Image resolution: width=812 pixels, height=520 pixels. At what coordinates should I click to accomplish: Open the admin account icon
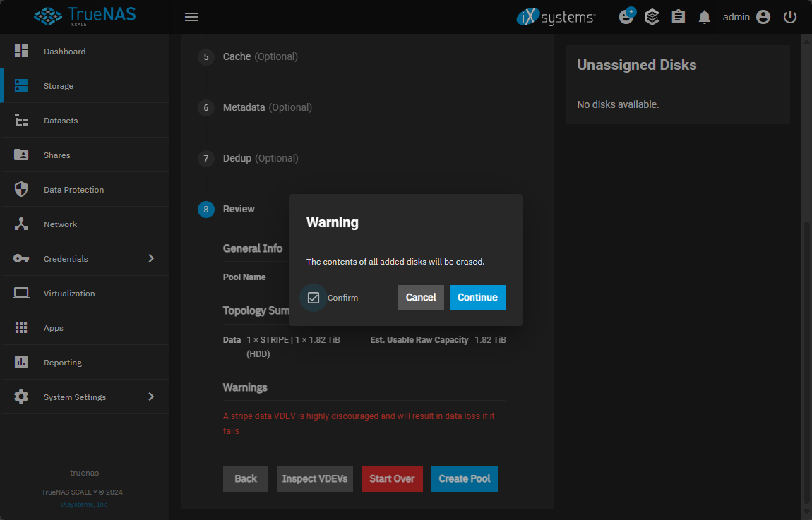tap(763, 17)
